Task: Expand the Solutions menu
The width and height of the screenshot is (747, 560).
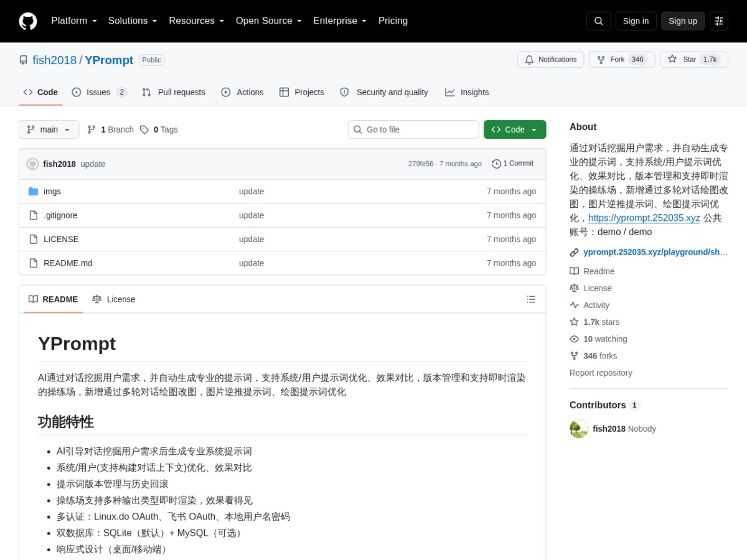Action: (x=133, y=21)
